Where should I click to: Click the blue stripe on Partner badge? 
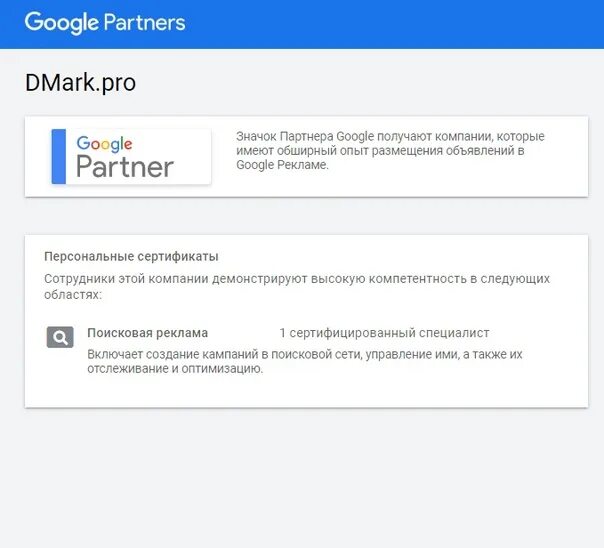59,156
